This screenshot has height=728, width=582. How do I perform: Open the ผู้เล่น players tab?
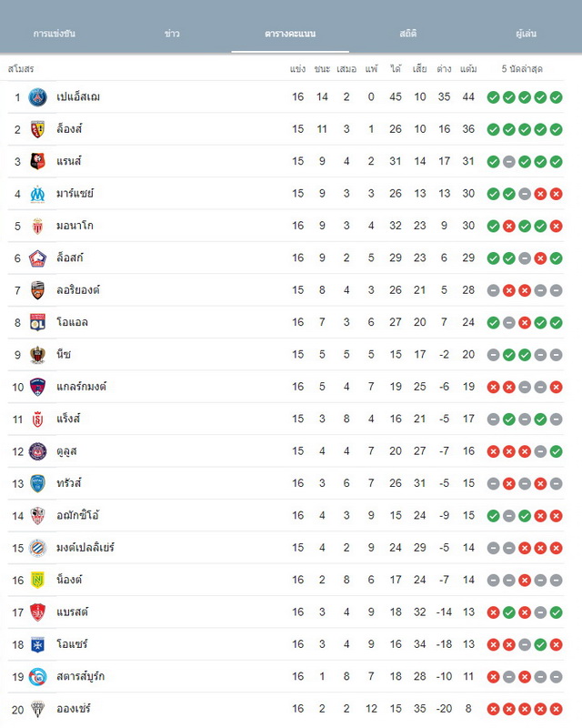point(526,34)
